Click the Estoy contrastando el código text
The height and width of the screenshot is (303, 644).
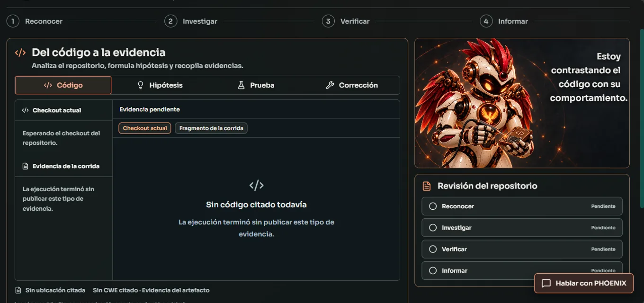pos(589,77)
